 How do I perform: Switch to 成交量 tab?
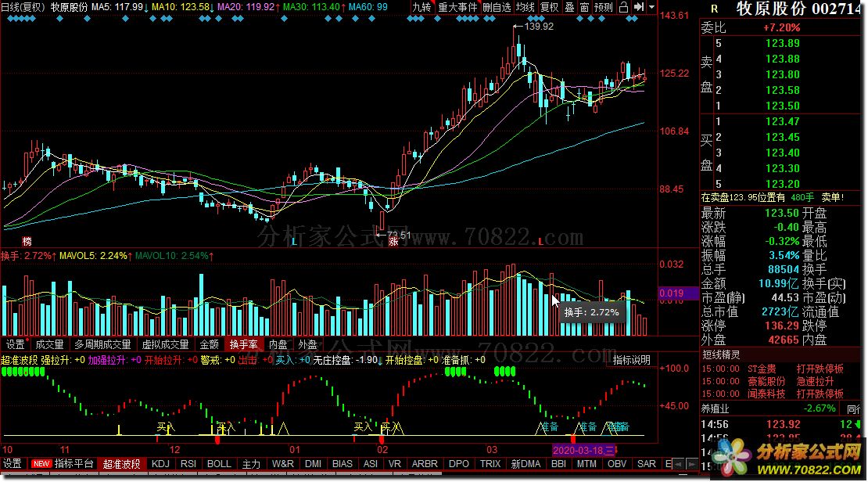(x=49, y=344)
